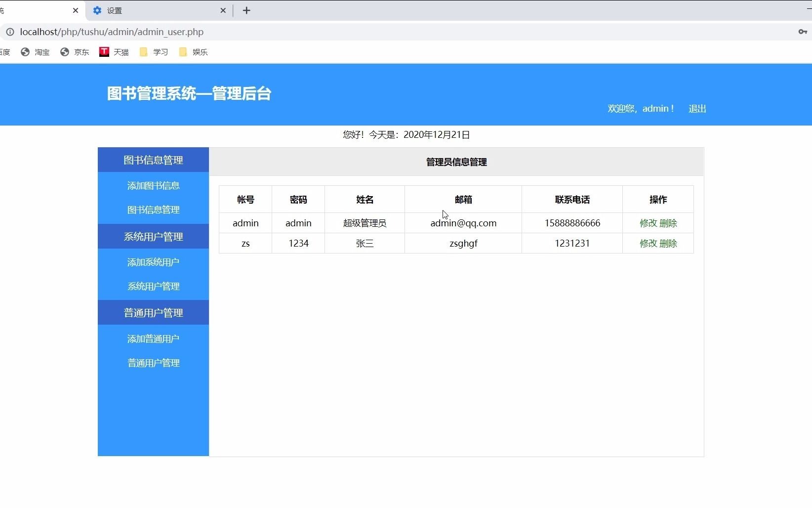
Task: Click the date text 2020年12月21日
Action: click(x=437, y=135)
